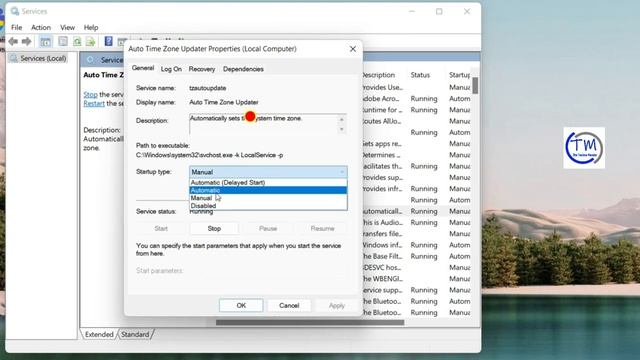Maximize the Services window
Screen dimensions: 640x360
(439, 11)
